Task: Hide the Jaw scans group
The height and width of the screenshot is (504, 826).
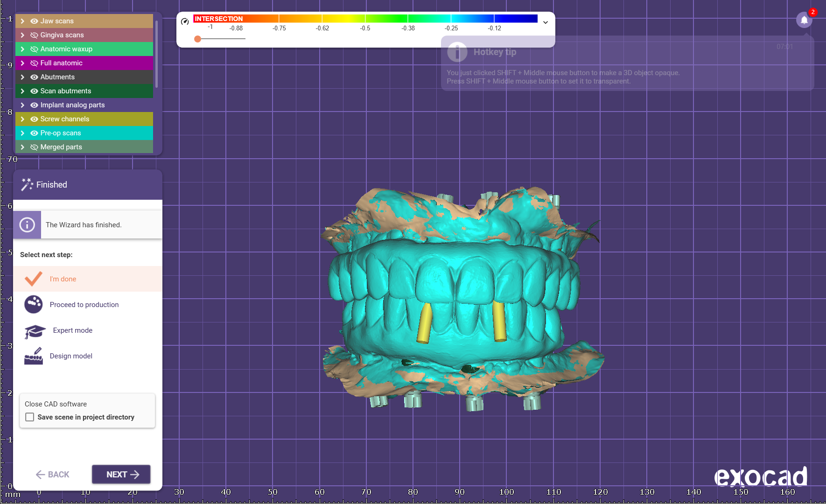Action: coord(34,21)
